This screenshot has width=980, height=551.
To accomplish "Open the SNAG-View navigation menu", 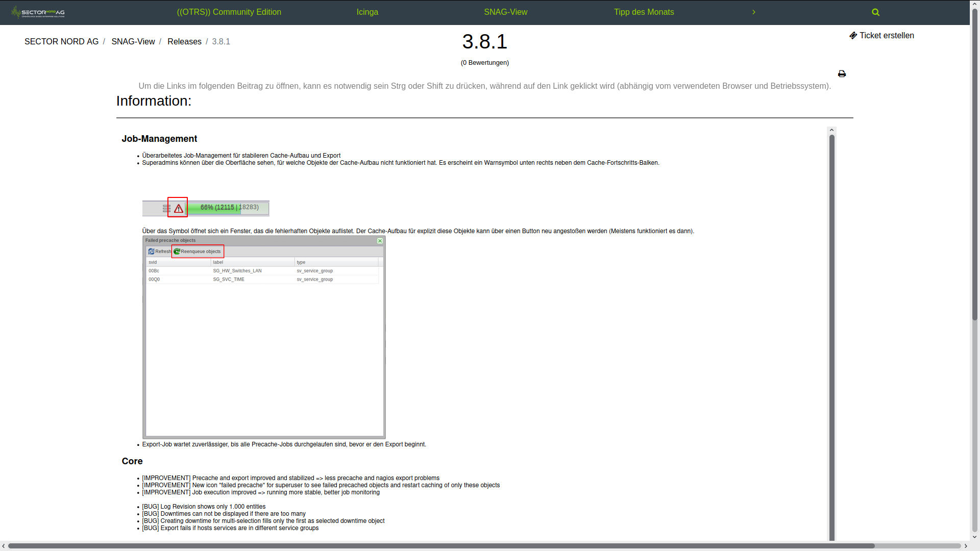I will point(505,12).
